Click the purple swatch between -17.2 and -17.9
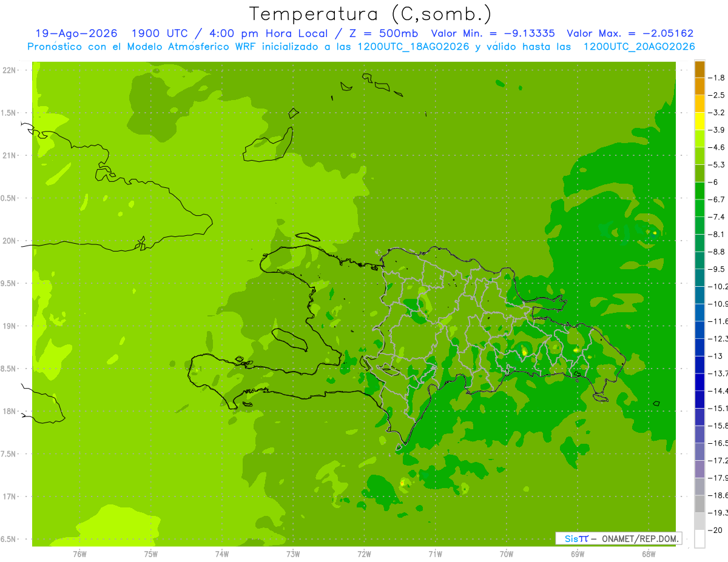 [x=699, y=469]
